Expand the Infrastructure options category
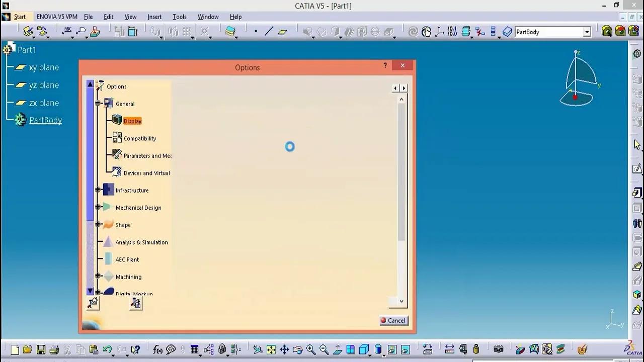The width and height of the screenshot is (644, 362). (98, 190)
